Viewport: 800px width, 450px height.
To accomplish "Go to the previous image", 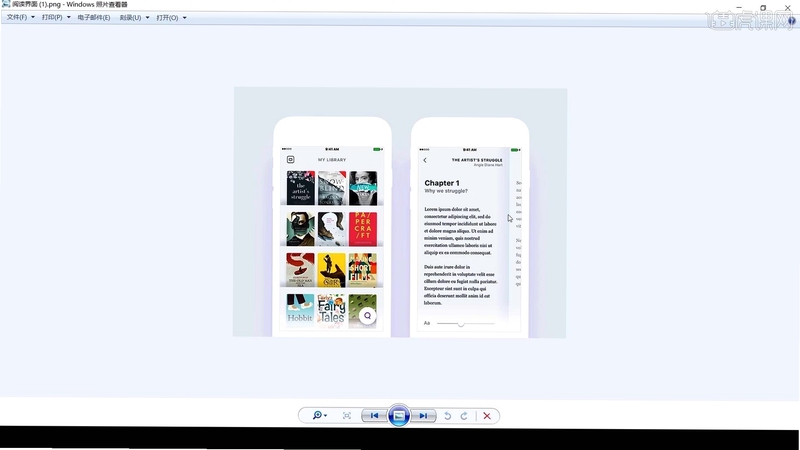I will [374, 415].
